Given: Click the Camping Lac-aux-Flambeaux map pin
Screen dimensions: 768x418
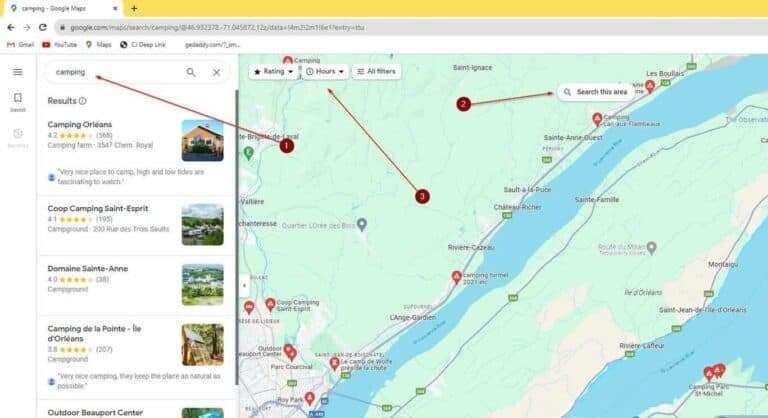Looking at the screenshot, I should [597, 119].
